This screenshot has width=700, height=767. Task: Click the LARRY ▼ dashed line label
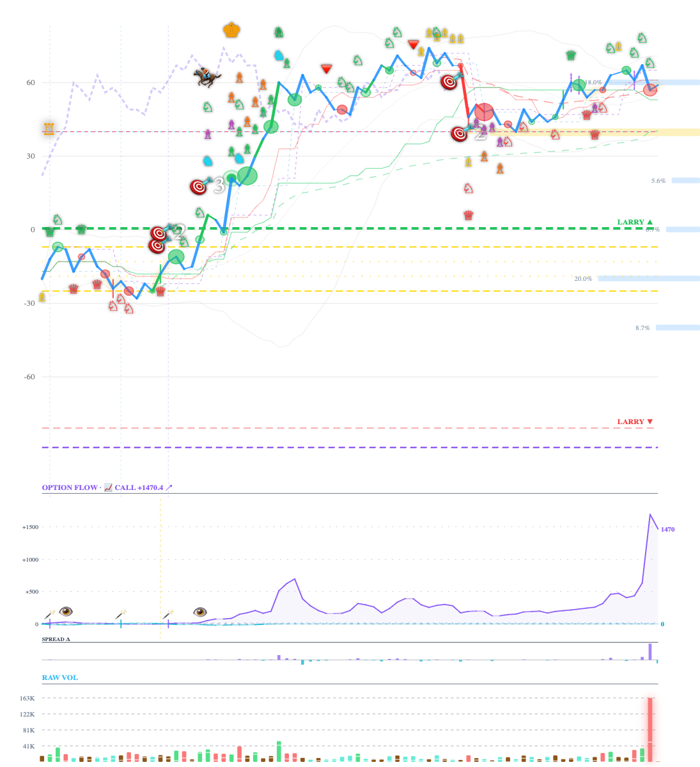click(x=633, y=421)
